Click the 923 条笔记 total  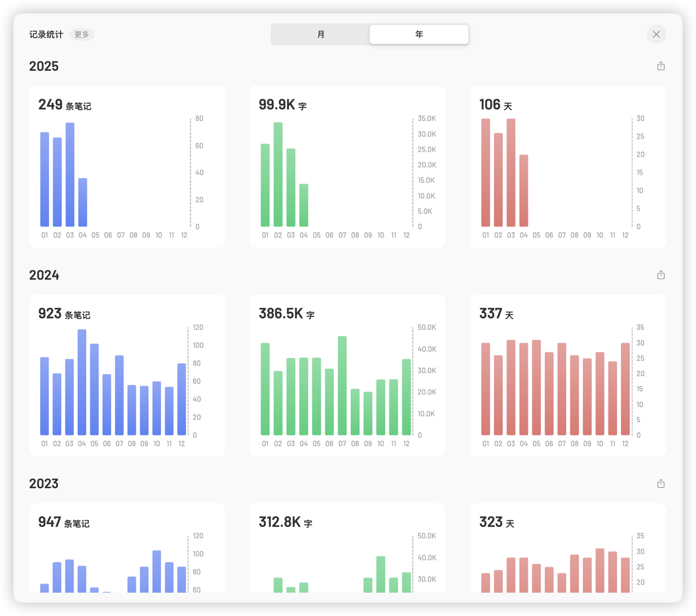point(64,314)
